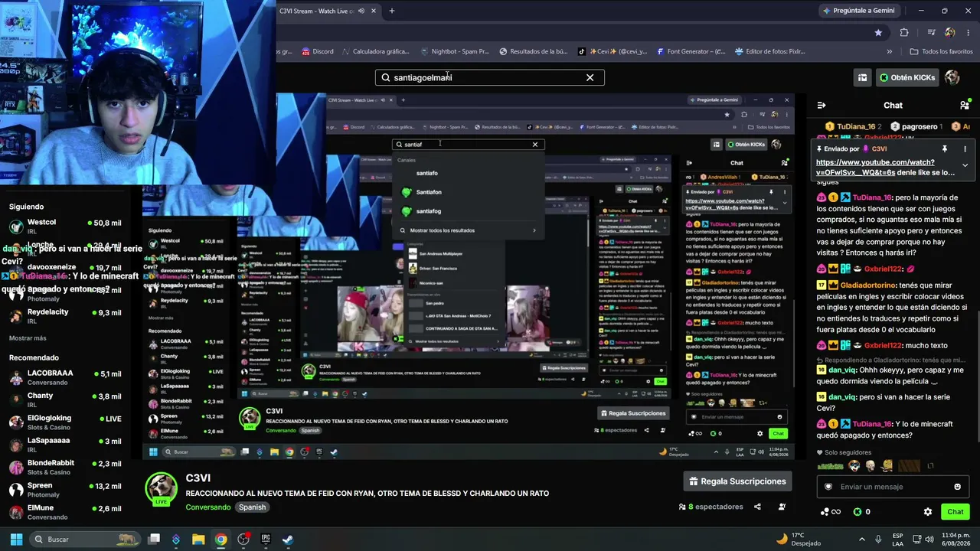Open the Chrome three-dot menu
The width and height of the screenshot is (980, 551).
coord(967,32)
